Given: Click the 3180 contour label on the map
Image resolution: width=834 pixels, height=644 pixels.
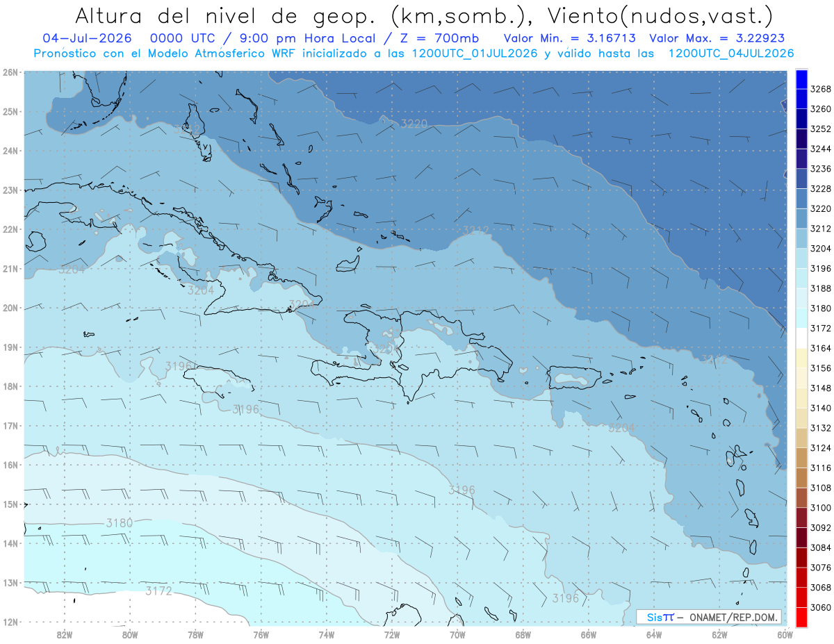Looking at the screenshot, I should (120, 522).
